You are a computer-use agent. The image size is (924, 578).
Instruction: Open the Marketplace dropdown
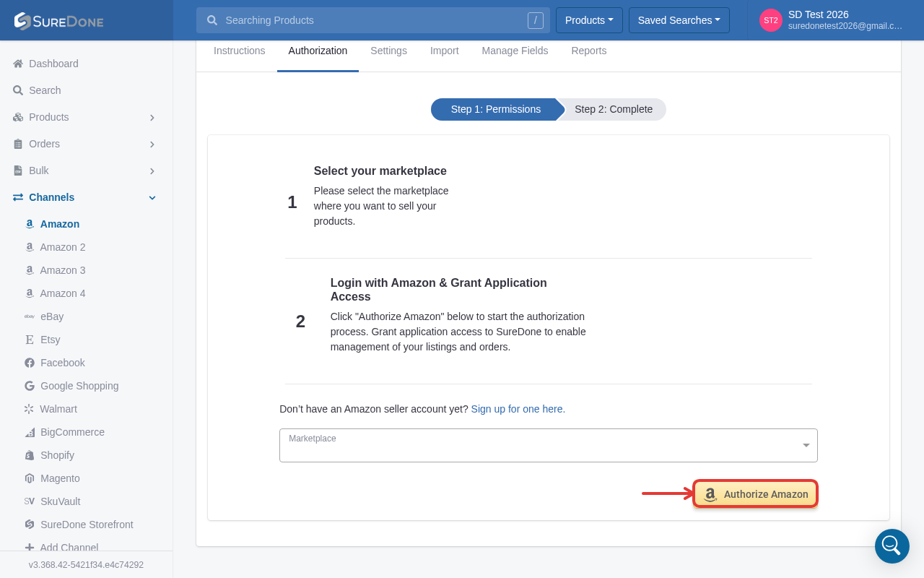click(x=549, y=445)
